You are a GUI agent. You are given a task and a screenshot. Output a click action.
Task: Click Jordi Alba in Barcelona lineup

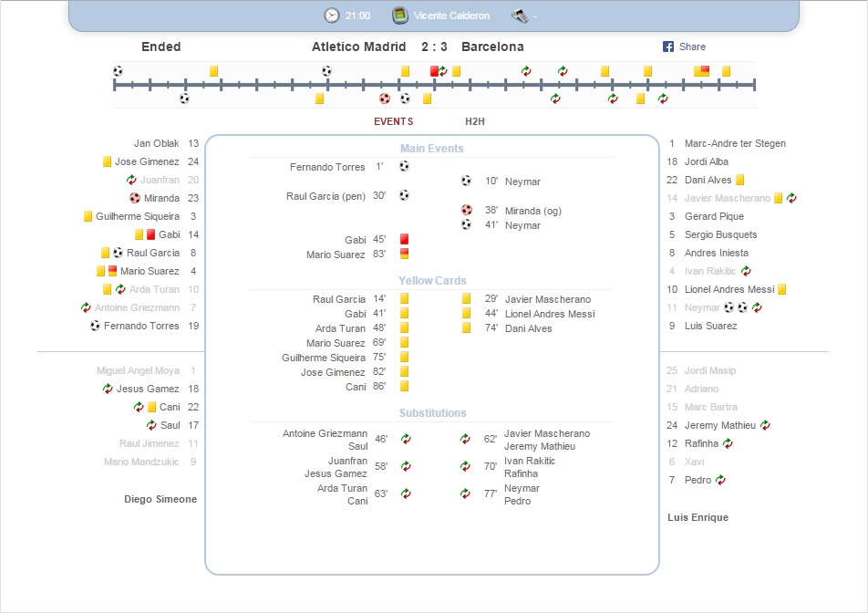point(707,161)
